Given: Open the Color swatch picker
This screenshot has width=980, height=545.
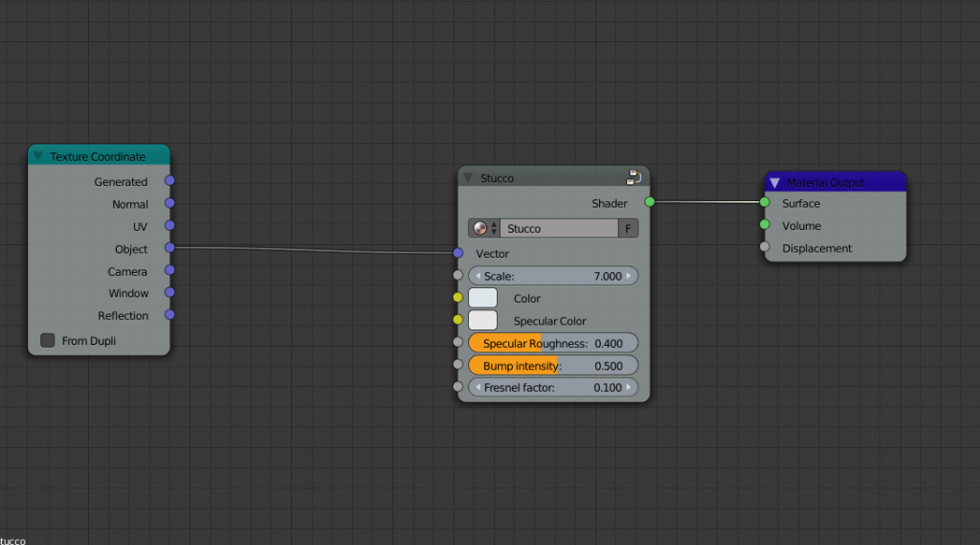Looking at the screenshot, I should pyautogui.click(x=482, y=298).
